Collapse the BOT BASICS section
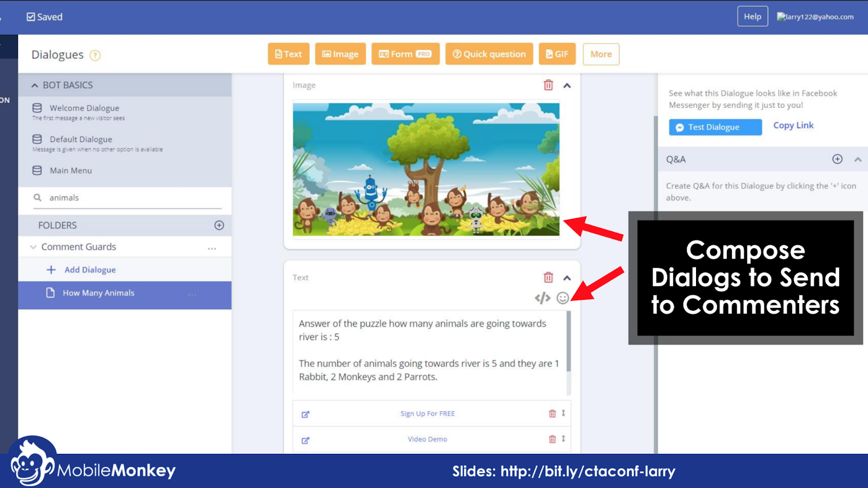Viewport: 868px width, 488px height. pyautogui.click(x=35, y=85)
